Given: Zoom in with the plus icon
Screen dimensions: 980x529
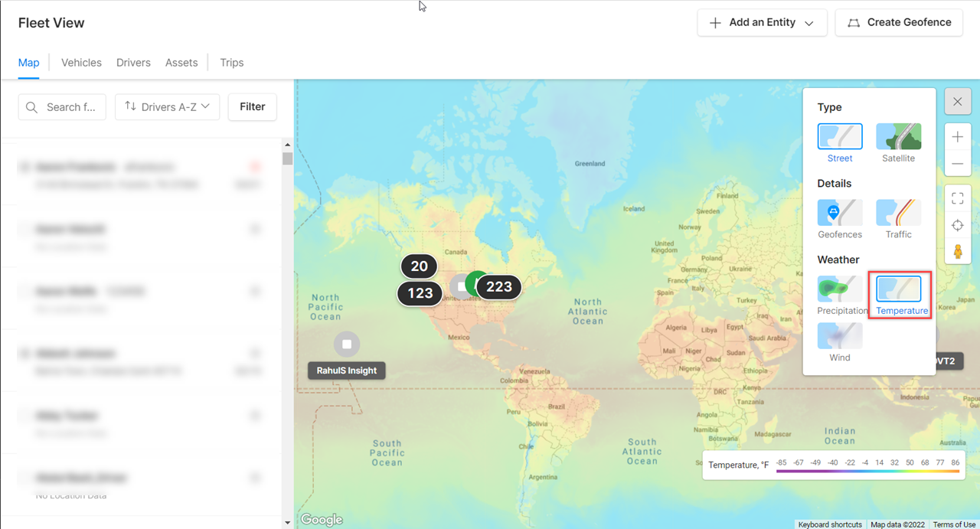Looking at the screenshot, I should click(958, 137).
